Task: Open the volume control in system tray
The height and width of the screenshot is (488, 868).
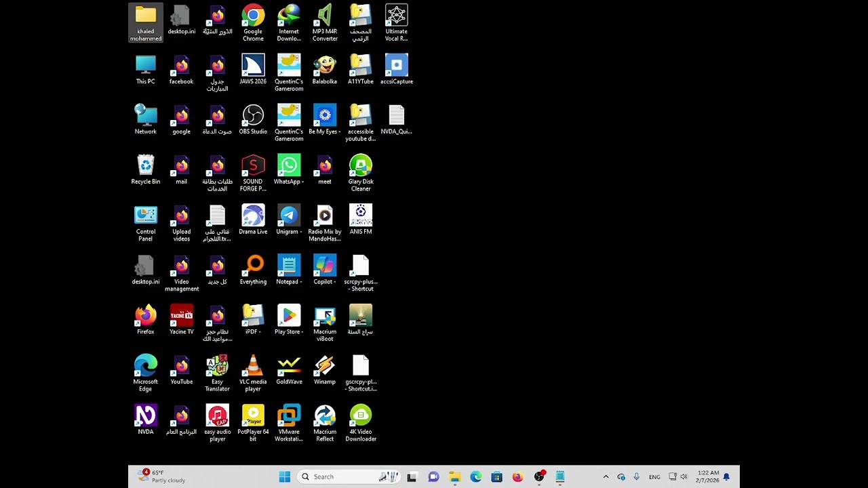Action: tap(684, 476)
